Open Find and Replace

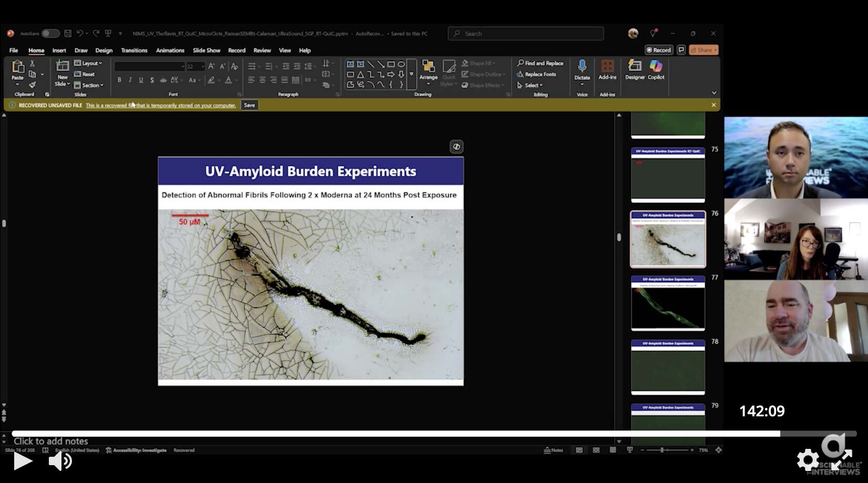tap(540, 63)
